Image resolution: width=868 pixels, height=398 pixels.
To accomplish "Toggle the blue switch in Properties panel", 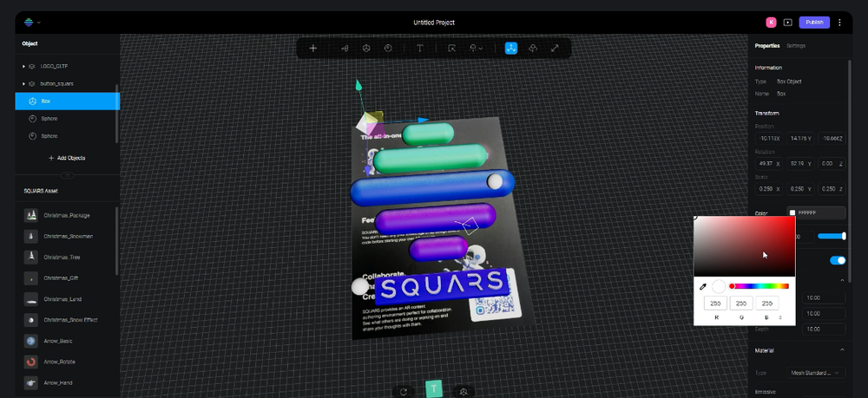I will (x=838, y=260).
